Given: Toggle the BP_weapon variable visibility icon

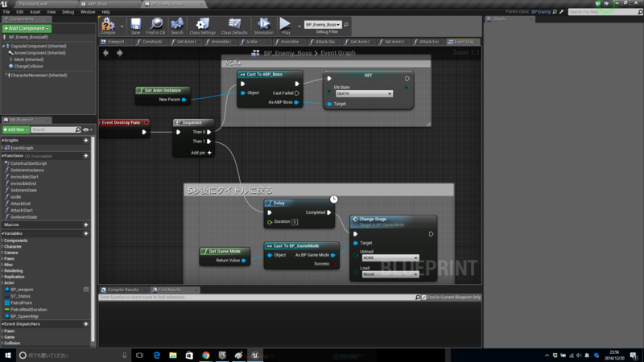Looking at the screenshot, I should [x=86, y=290].
